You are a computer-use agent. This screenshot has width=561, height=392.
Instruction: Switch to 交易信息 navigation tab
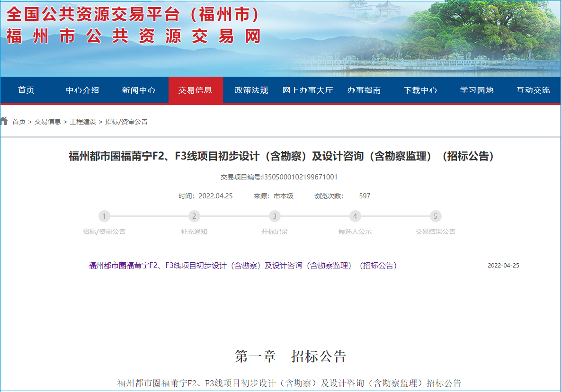[195, 90]
